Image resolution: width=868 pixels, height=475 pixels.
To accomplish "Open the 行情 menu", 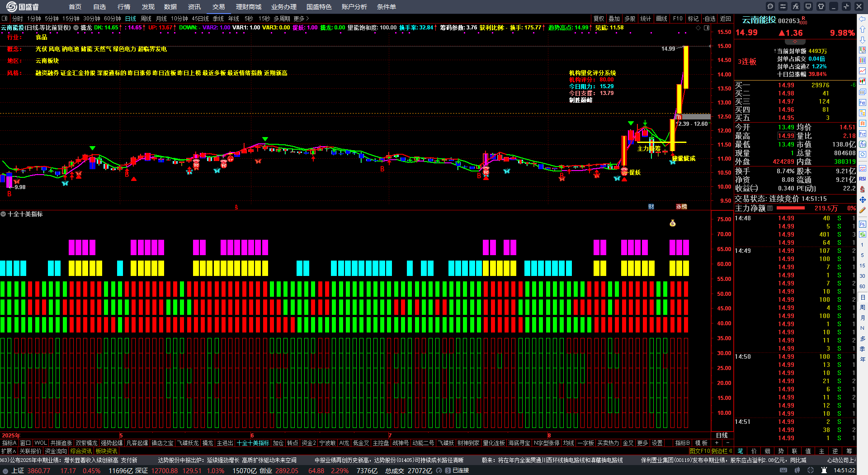I will click(124, 7).
